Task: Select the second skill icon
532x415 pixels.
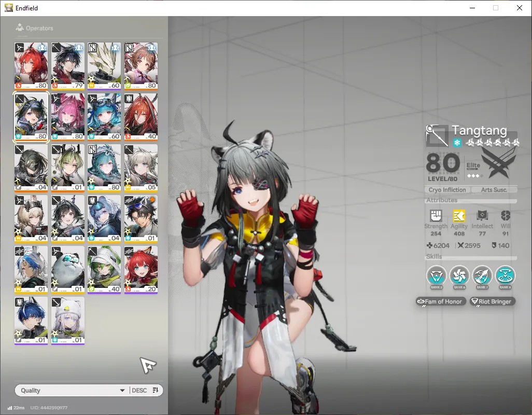Action: [459, 275]
